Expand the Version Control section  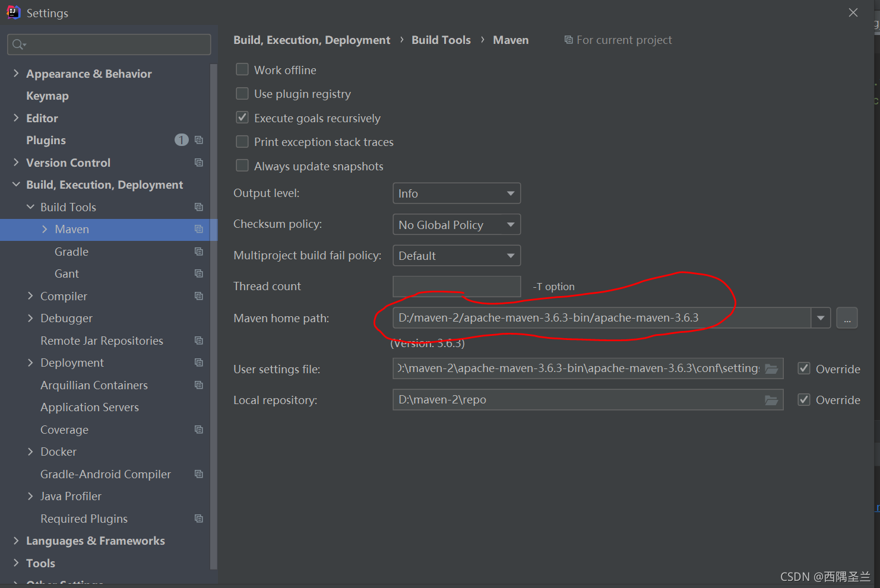[x=16, y=162]
